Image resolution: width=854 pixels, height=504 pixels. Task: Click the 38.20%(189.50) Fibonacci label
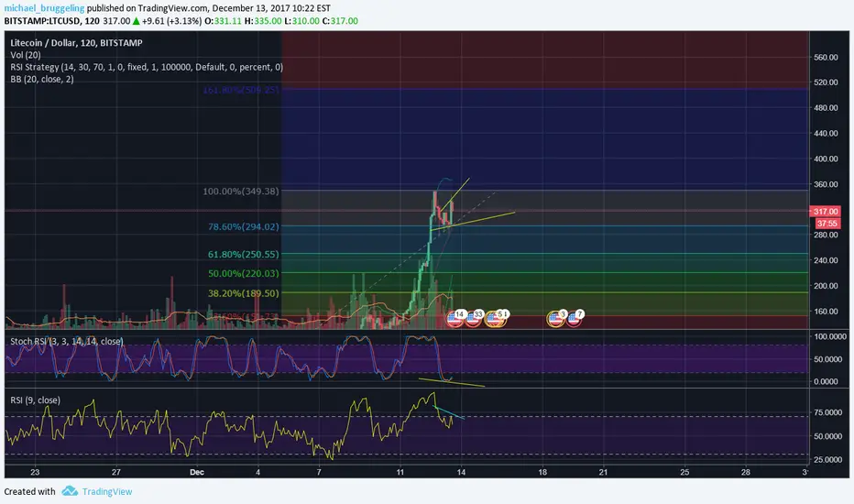[x=244, y=293]
